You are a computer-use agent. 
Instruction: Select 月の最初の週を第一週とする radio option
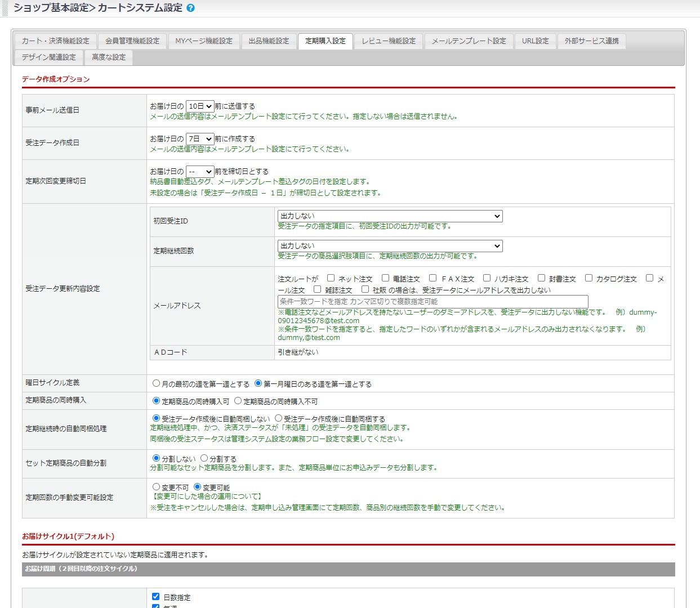(x=157, y=383)
